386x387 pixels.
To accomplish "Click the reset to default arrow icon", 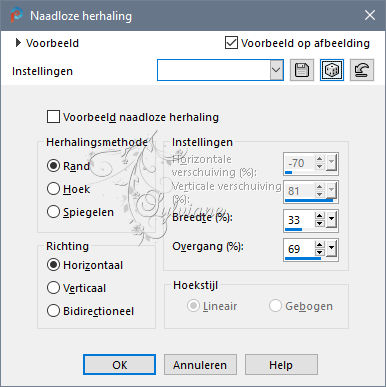I will point(362,70).
